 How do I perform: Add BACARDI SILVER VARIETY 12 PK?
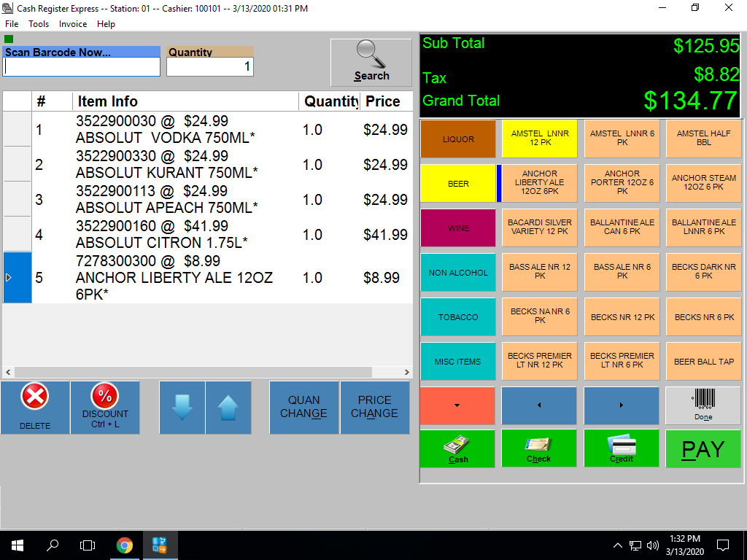tap(540, 227)
